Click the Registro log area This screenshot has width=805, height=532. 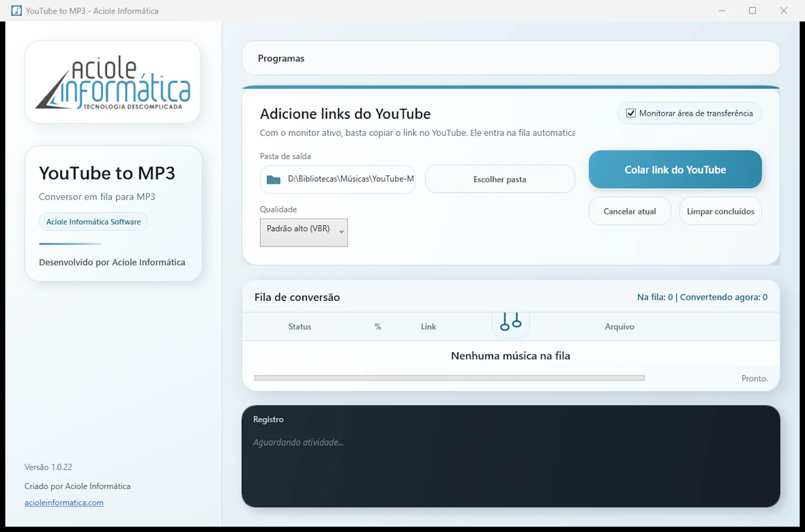tap(511, 457)
